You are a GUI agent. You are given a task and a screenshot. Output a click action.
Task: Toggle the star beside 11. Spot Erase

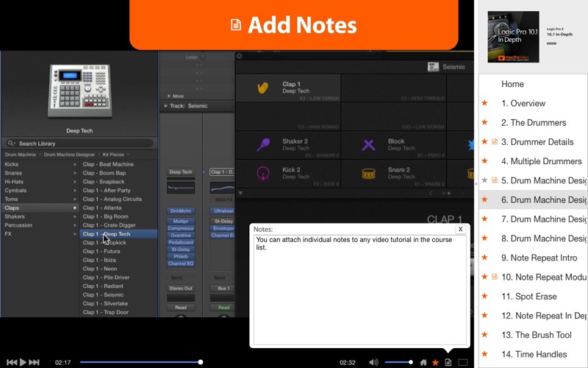coord(484,296)
